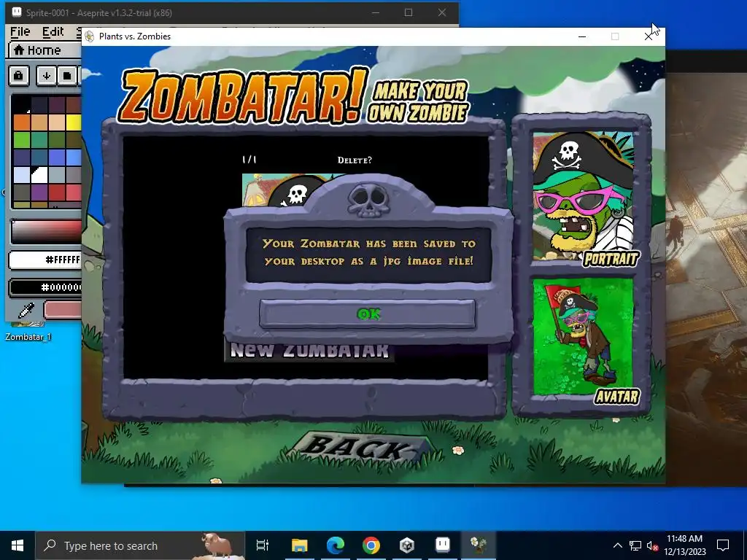747x560 pixels.
Task: Open the Zombatar_1 desktop file
Action: (x=28, y=332)
